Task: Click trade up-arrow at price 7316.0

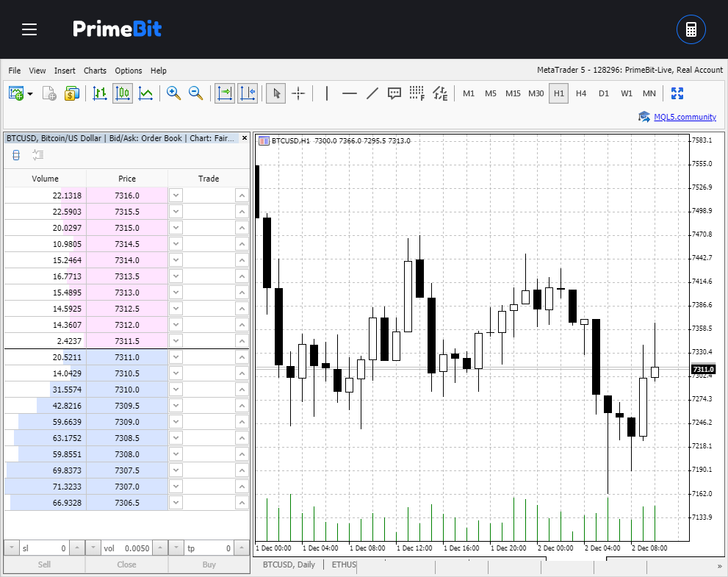Action: 242,196
